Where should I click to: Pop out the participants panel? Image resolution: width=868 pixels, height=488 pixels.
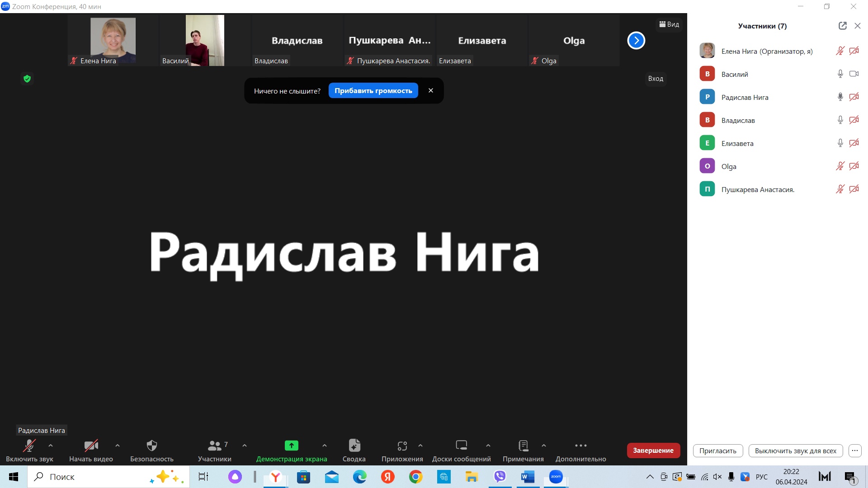coord(842,26)
